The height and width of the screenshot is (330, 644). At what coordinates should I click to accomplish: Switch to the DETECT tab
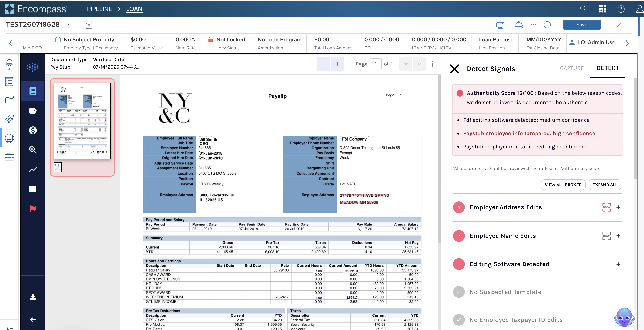[x=608, y=68]
